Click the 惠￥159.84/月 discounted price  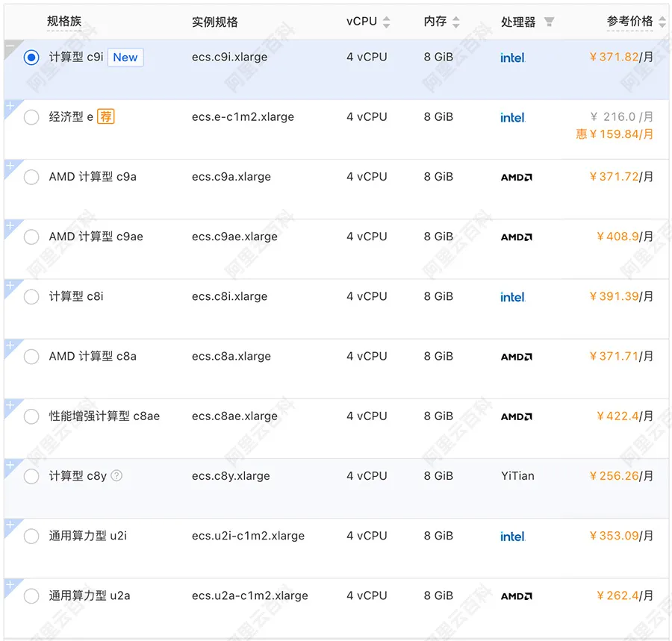(614, 134)
